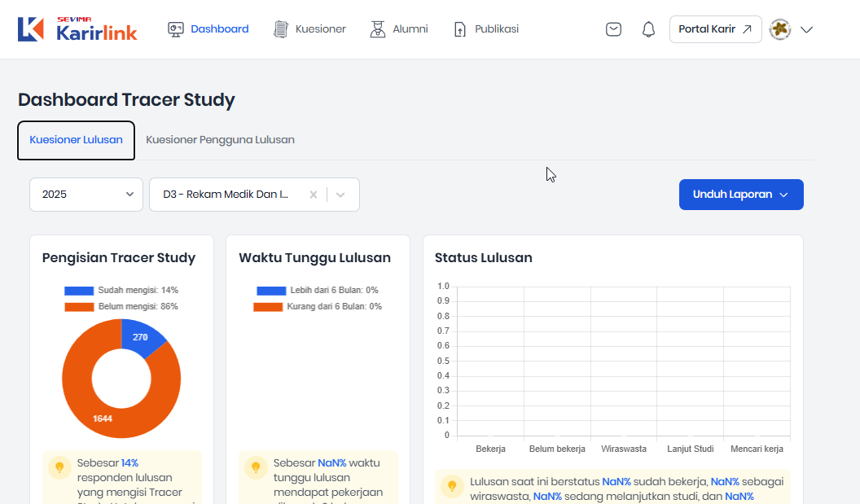860x504 pixels.
Task: Open the Portal Karir link
Action: click(x=715, y=29)
